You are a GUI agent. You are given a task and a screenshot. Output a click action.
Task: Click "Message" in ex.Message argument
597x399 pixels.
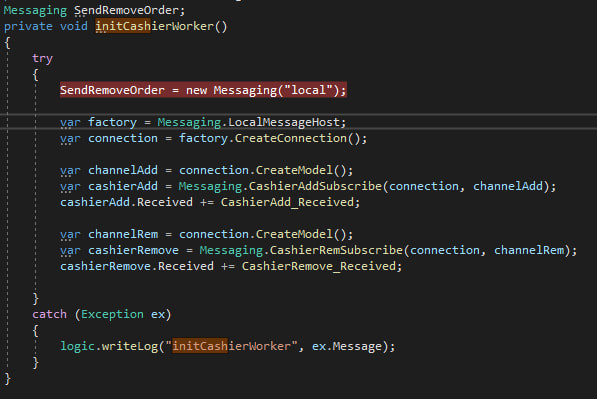click(x=357, y=346)
